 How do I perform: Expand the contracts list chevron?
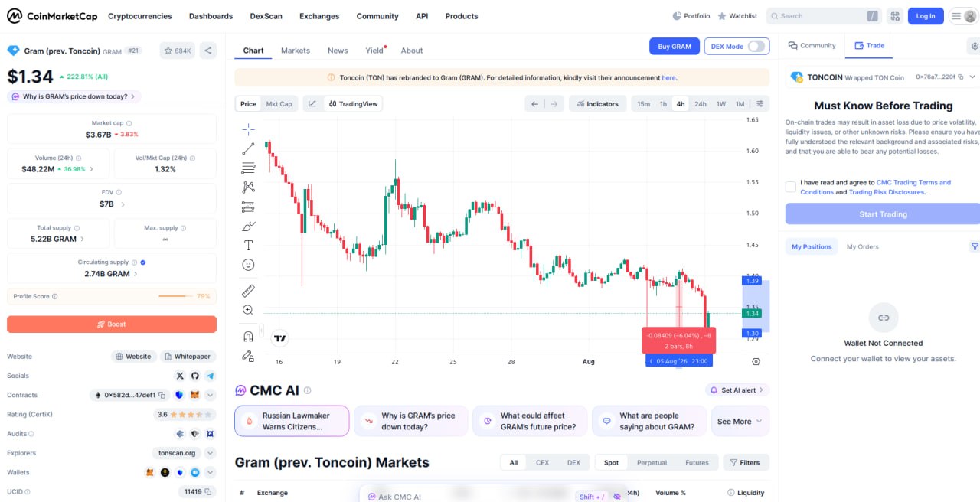(x=210, y=395)
